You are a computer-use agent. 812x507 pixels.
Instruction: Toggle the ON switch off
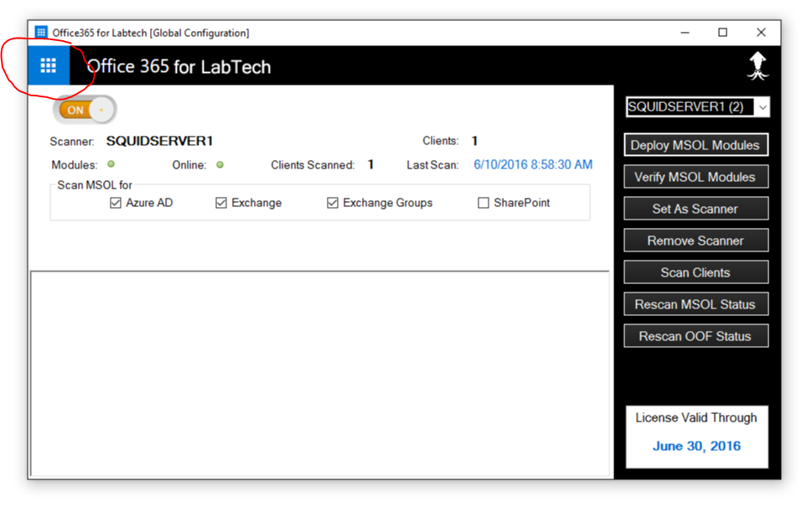click(85, 110)
